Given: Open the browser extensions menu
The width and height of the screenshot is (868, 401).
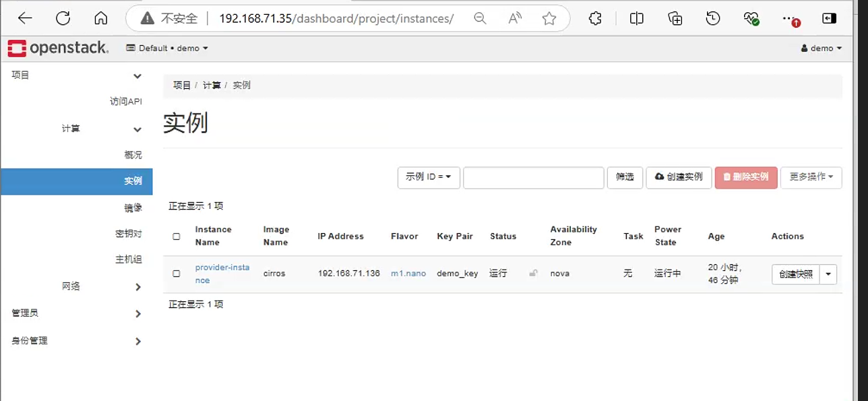Looking at the screenshot, I should 595,18.
